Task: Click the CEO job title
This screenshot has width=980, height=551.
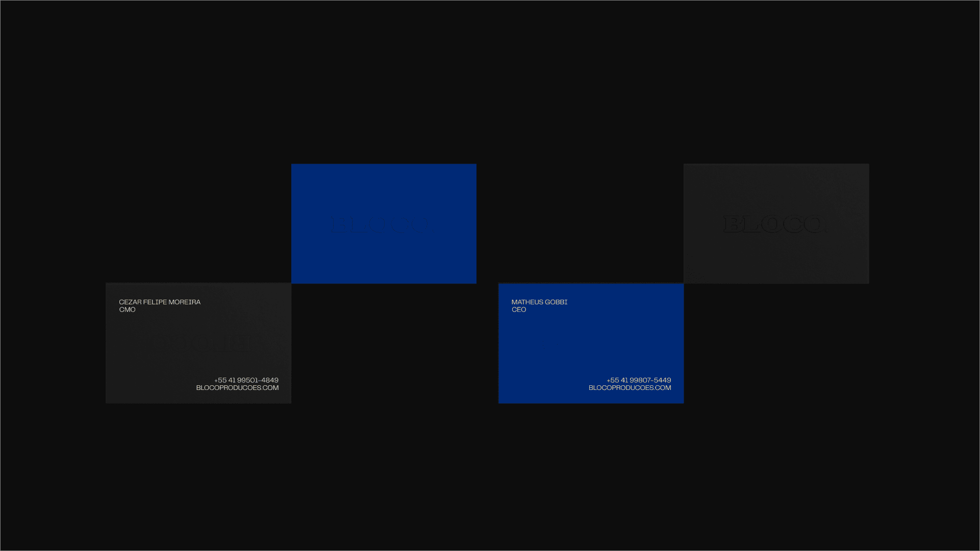Action: 519,310
